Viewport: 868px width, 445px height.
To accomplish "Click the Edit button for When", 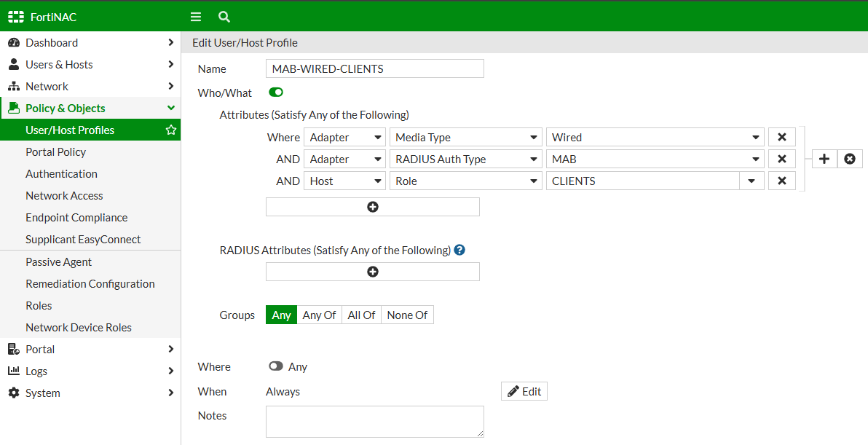I will pos(524,391).
